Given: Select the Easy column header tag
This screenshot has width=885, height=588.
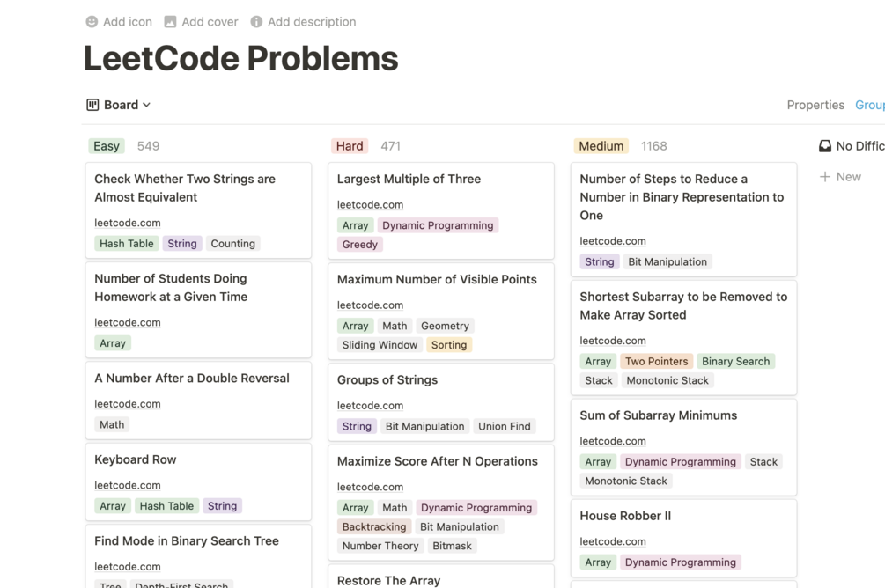Looking at the screenshot, I should pos(107,146).
